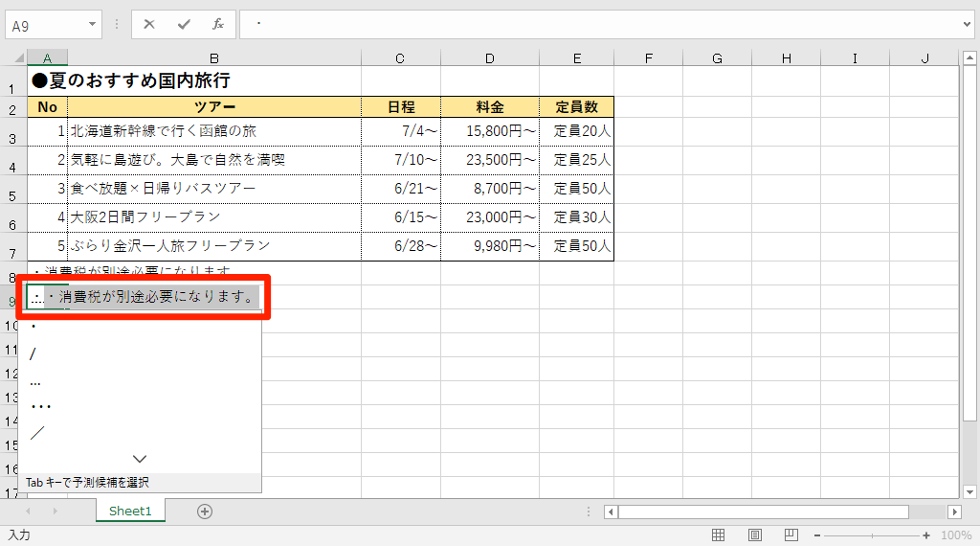The image size is (980, 546).
Task: Select column G header
Action: tap(717, 58)
